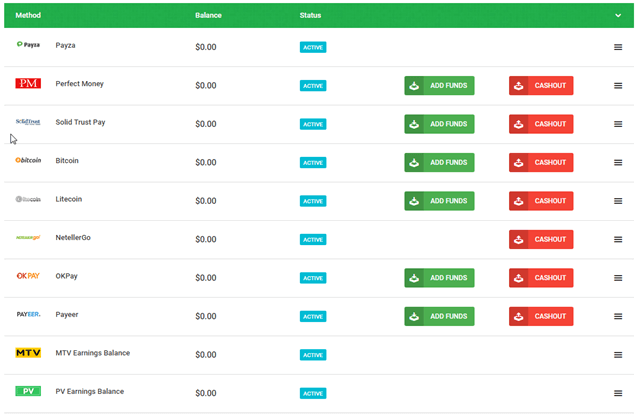Screen dimensions: 640x414
Task: Click the Payza logo icon
Action: coord(28,46)
